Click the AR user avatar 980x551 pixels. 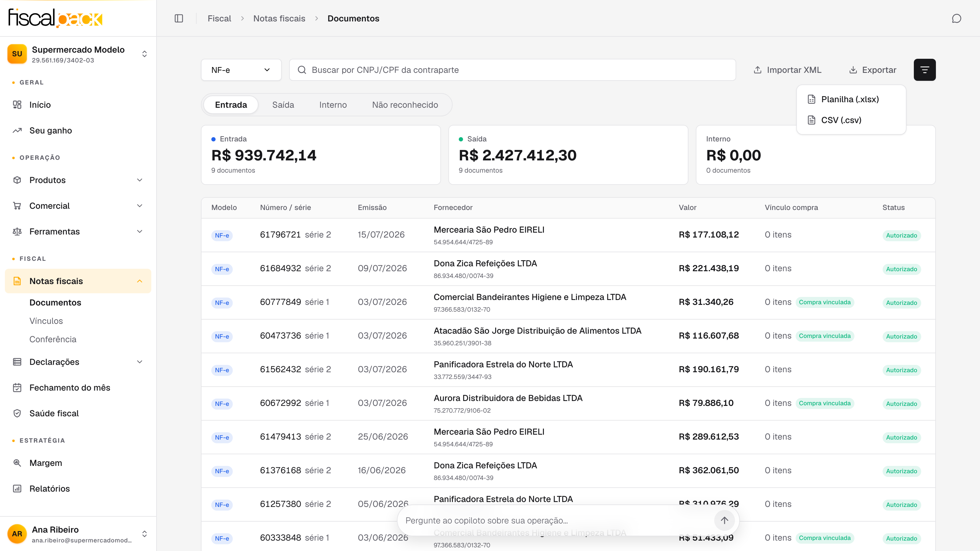coord(17,534)
